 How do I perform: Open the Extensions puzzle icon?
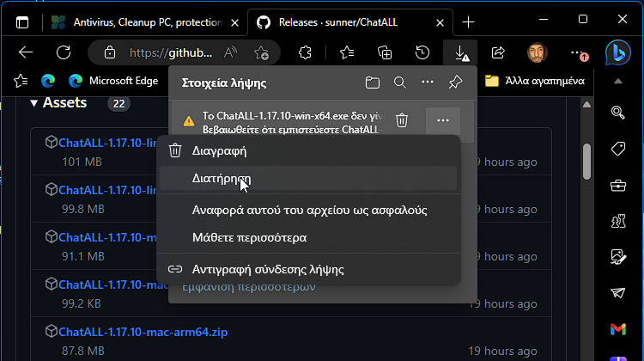tap(305, 52)
